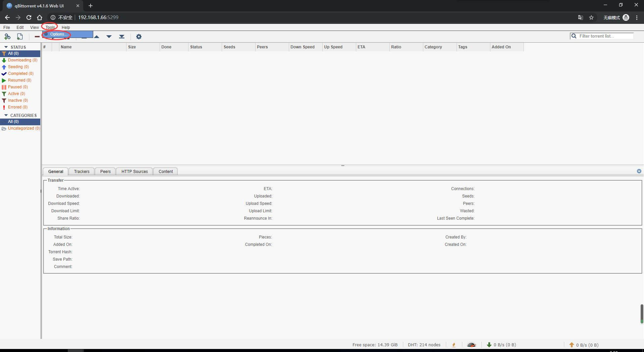Show Uncategorized torrents category
644x352 pixels.
point(23,128)
